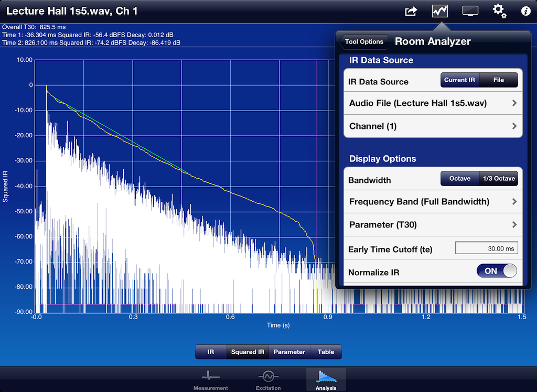Expand the Audio File selection row
The height and width of the screenshot is (392, 537).
[433, 103]
